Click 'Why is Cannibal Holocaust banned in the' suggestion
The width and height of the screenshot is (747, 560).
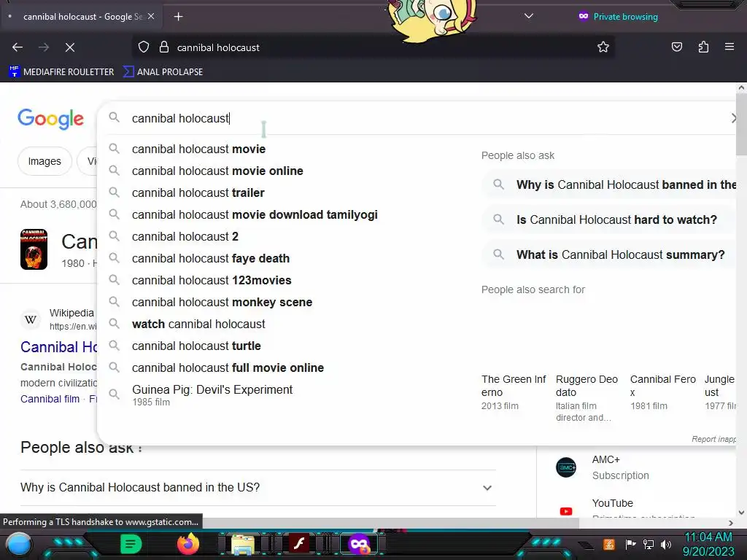[x=610, y=184]
